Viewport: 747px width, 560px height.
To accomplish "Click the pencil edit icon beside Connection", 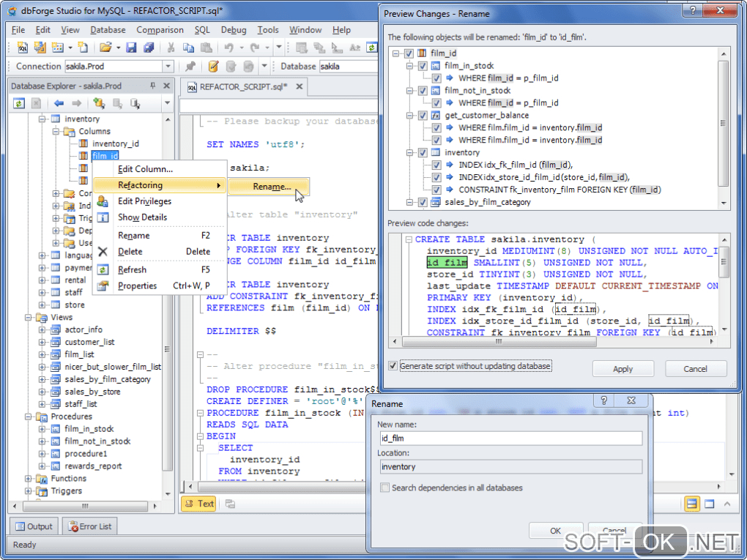I will point(214,67).
